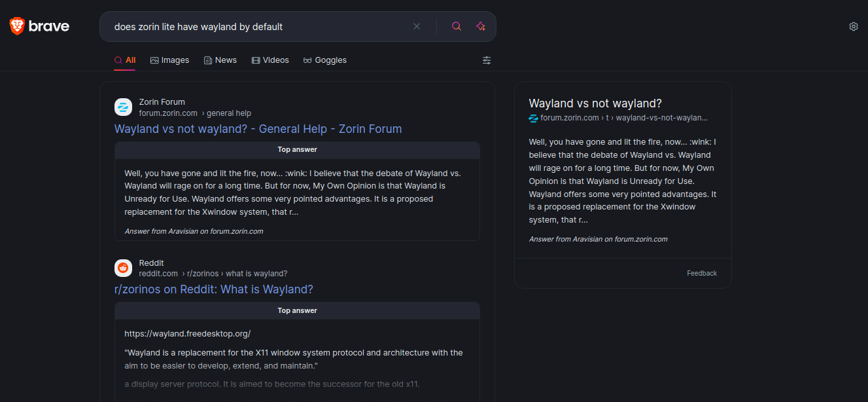The image size is (868, 402).
Task: Open the settings gear icon
Action: click(854, 26)
